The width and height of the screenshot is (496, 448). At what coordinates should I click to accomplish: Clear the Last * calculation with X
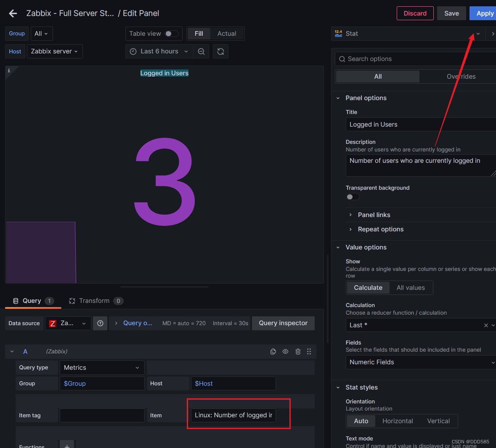(x=486, y=325)
